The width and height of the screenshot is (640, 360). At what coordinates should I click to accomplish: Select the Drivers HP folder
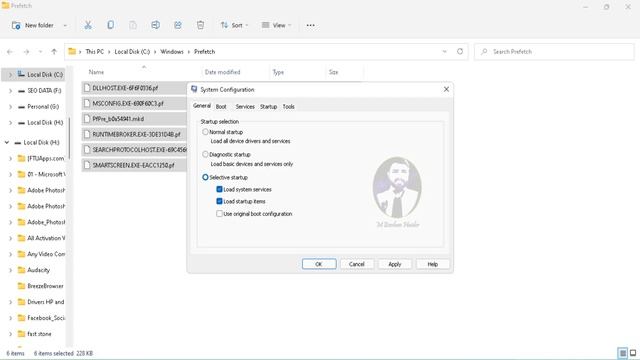tap(41, 302)
